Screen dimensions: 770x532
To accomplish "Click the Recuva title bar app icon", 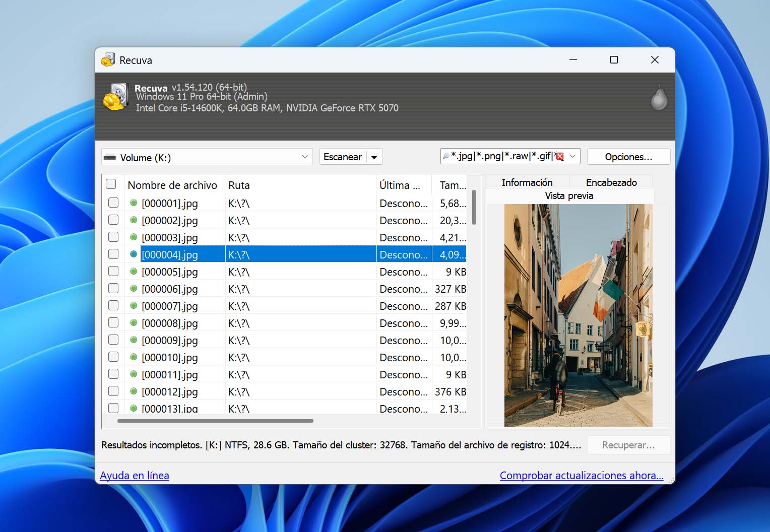I will 108,60.
